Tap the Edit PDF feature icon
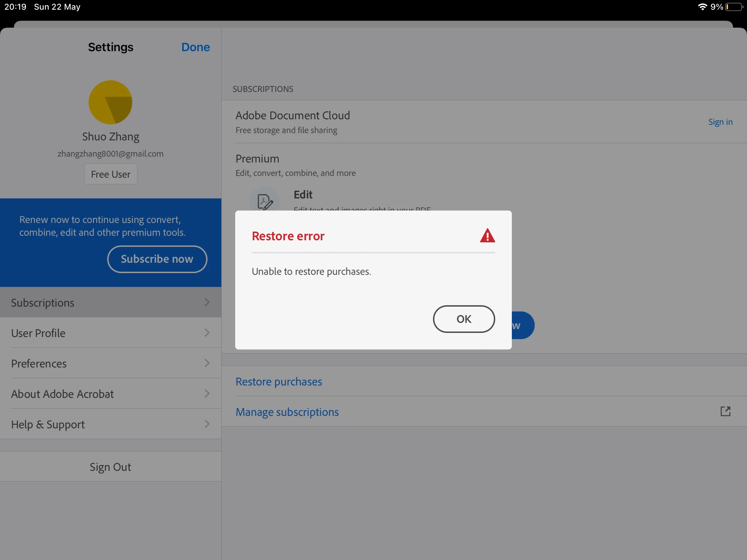The width and height of the screenshot is (747, 560). (265, 201)
